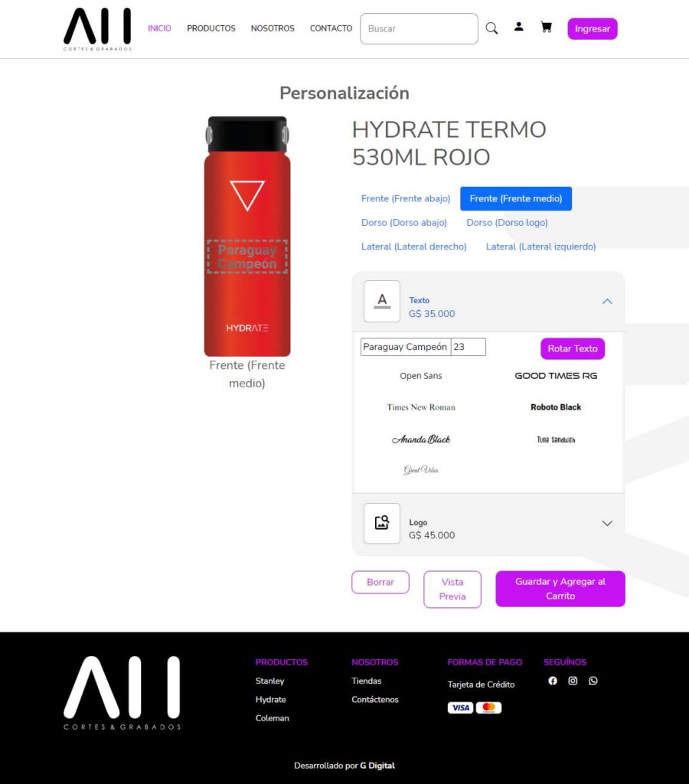Open the WhatsApp icon in footer

click(x=593, y=681)
